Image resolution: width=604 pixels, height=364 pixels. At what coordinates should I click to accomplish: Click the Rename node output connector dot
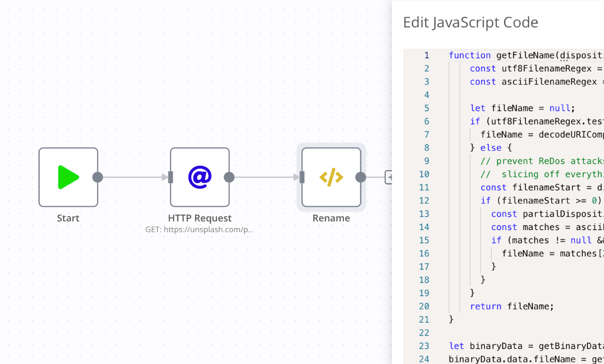pos(361,177)
